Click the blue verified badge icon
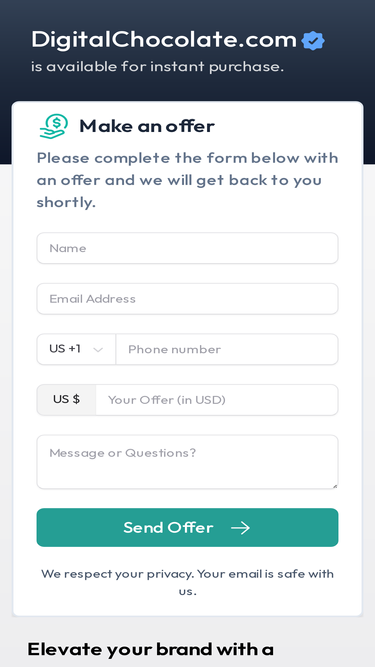The width and height of the screenshot is (375, 667). (x=313, y=41)
